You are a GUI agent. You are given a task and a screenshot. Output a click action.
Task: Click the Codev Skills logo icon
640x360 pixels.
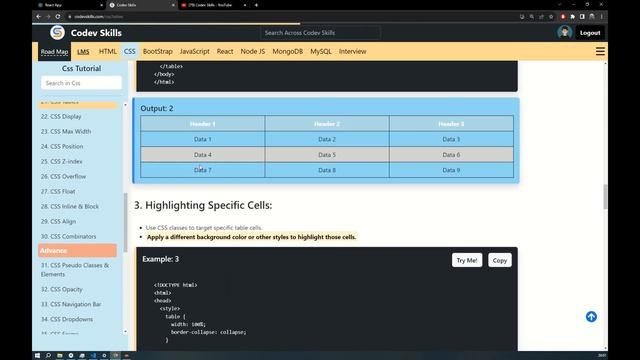click(57, 33)
